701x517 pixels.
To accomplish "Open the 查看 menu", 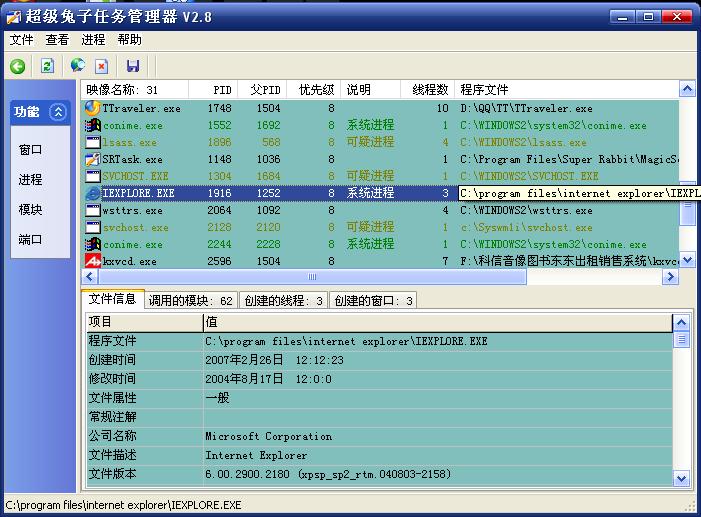I will click(x=57, y=40).
